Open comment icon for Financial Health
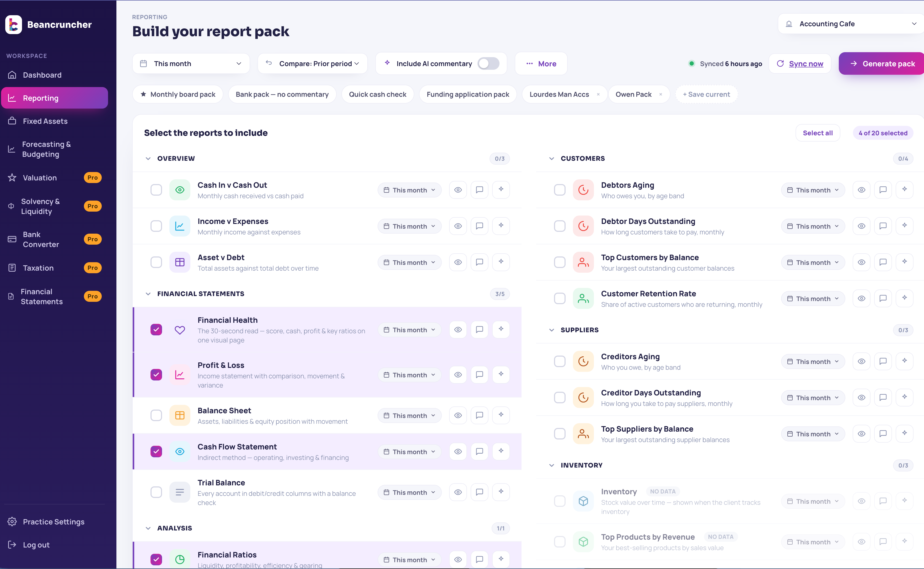 [479, 330]
